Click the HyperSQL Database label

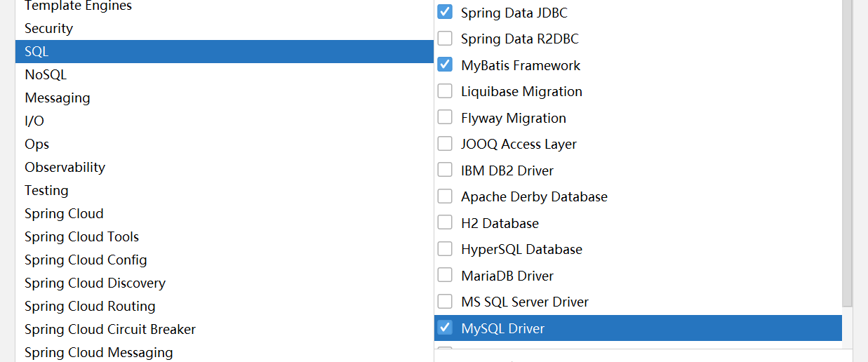[x=521, y=250]
